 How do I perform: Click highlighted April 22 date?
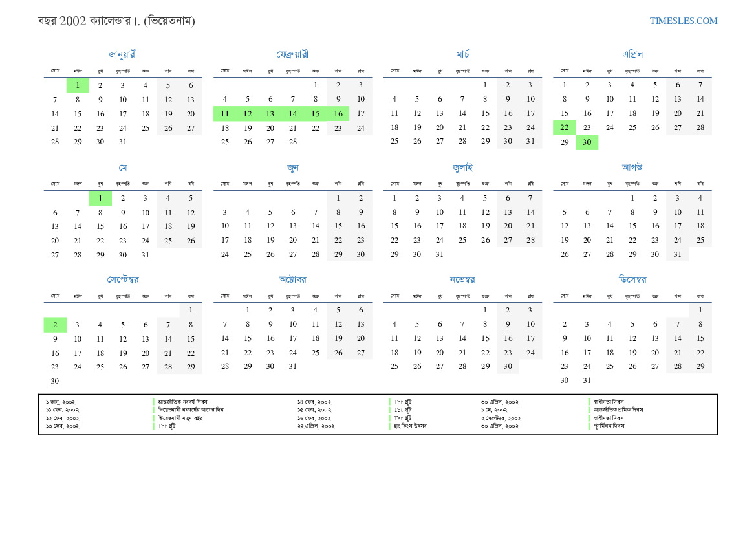click(565, 127)
